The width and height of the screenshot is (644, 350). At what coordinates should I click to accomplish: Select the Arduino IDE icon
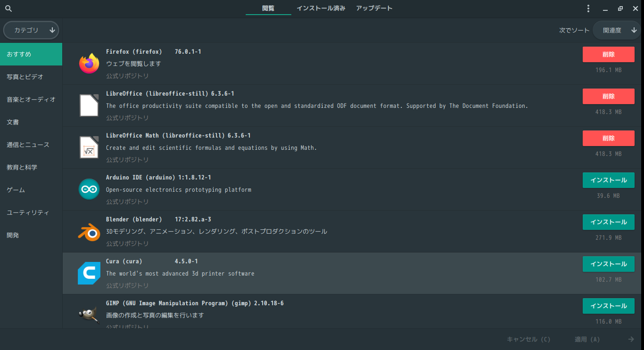pos(89,189)
